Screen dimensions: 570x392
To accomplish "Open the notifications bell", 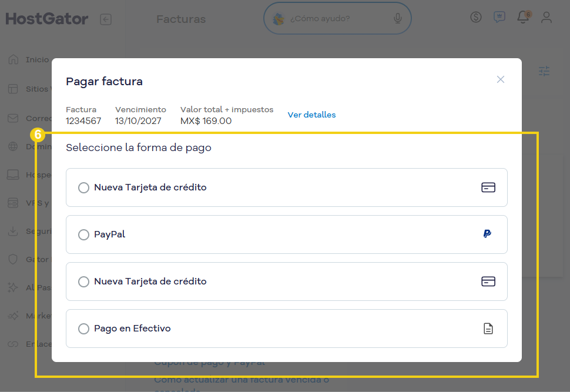I will pyautogui.click(x=524, y=16).
